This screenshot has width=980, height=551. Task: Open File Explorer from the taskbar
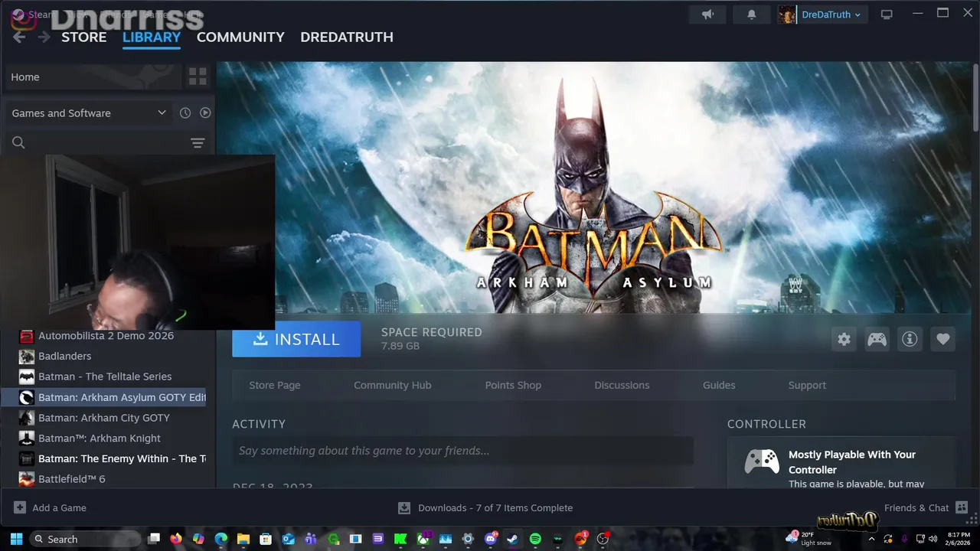[243, 539]
